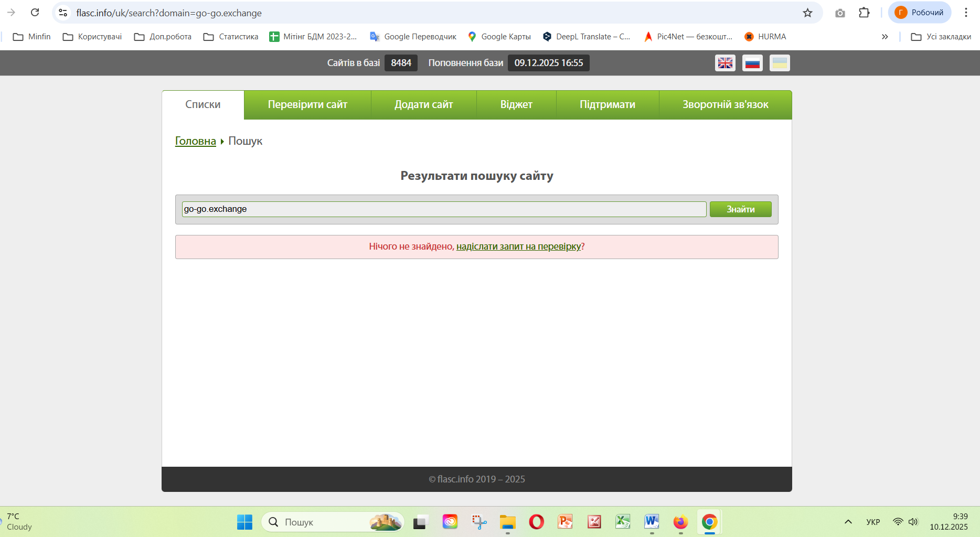This screenshot has height=537, width=980.
Task: Change УКР keyboard language
Action: pyautogui.click(x=873, y=522)
